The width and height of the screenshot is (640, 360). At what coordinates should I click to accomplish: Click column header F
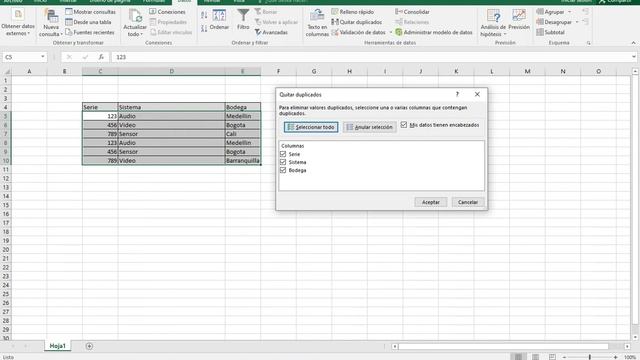click(x=278, y=71)
